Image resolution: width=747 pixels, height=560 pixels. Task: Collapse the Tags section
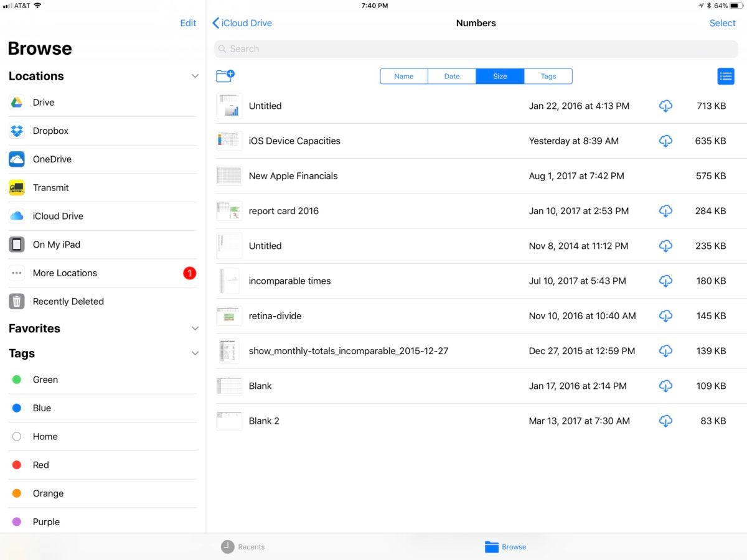[x=195, y=353]
